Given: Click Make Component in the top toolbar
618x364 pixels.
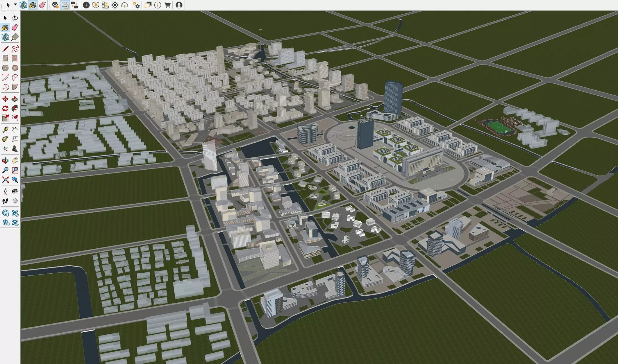Looking at the screenshot, I should pos(23,5).
